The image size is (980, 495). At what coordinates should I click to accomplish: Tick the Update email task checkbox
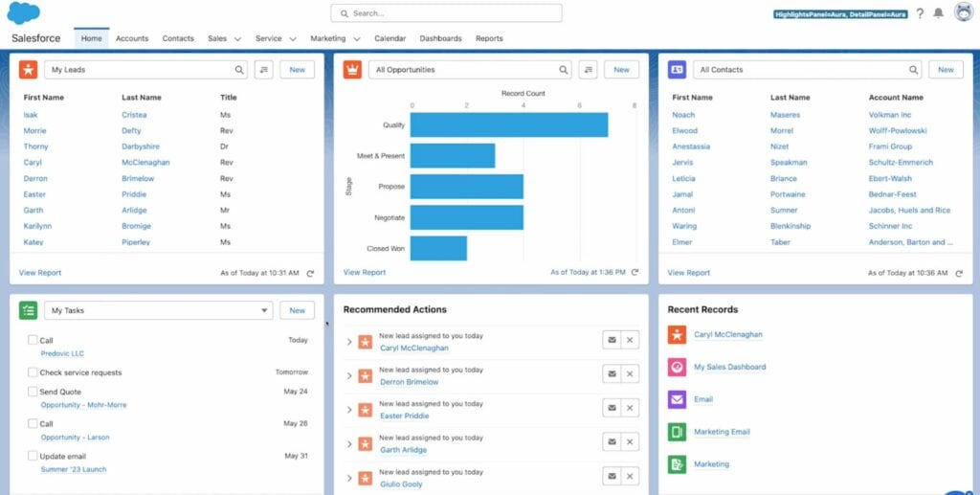click(x=33, y=456)
